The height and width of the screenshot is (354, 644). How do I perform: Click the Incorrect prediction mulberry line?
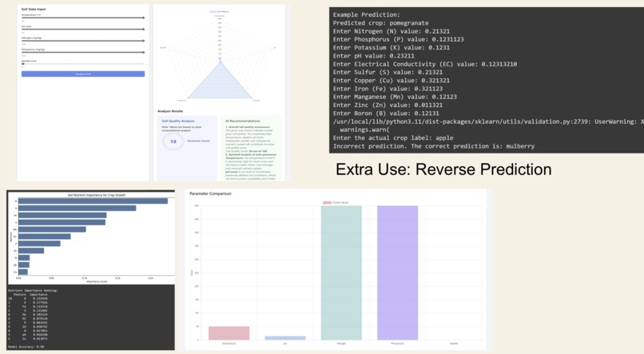(434, 146)
